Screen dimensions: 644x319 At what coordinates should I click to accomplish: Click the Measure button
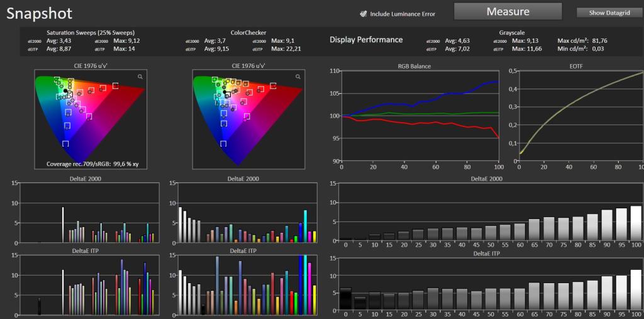click(508, 11)
